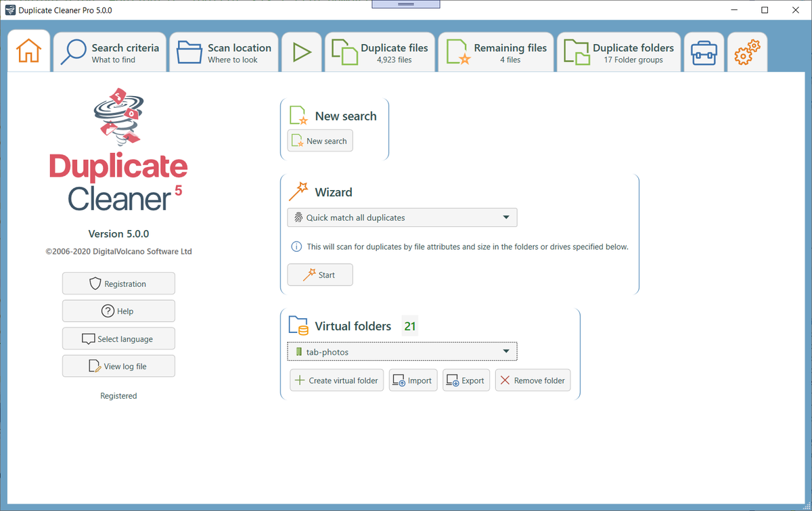
Task: Open the Help button
Action: (x=118, y=311)
